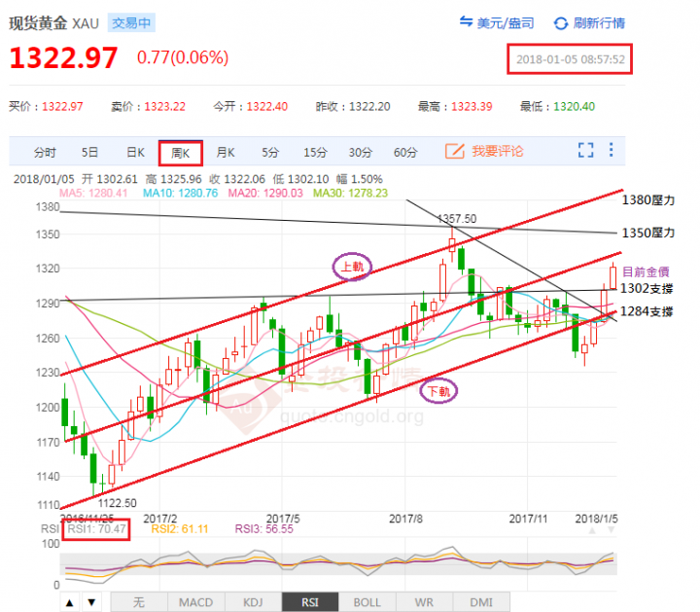Click the RSI1: 70.47 value
The height and width of the screenshot is (612, 700).
(x=96, y=529)
